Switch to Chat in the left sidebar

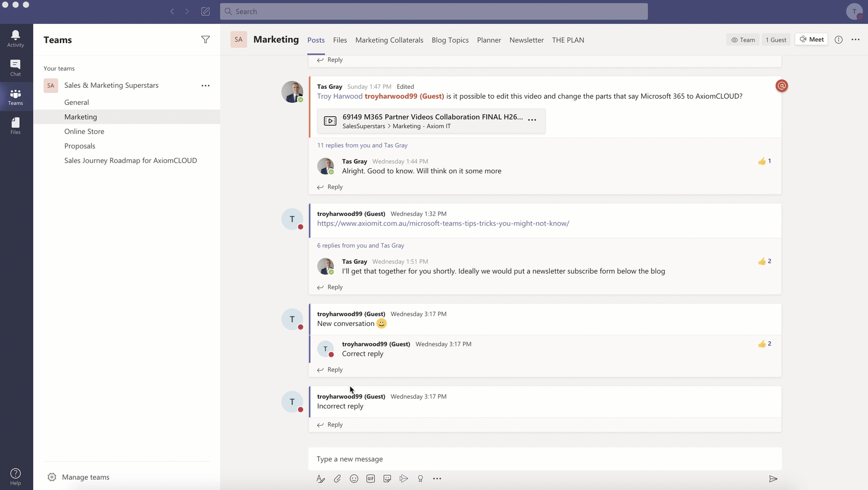pyautogui.click(x=16, y=67)
